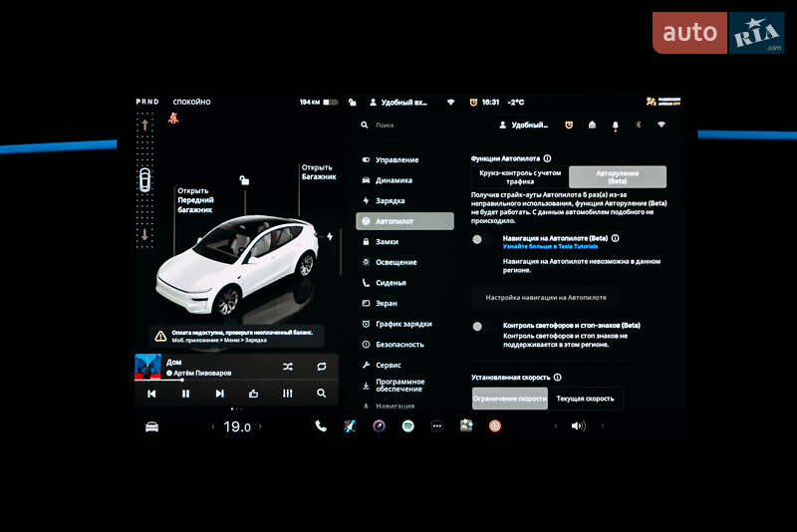
Task: Open Экран menu
Action: [404, 303]
